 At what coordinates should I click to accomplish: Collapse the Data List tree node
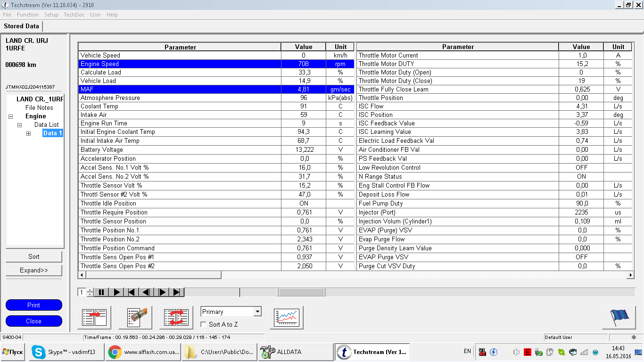pyautogui.click(x=19, y=125)
